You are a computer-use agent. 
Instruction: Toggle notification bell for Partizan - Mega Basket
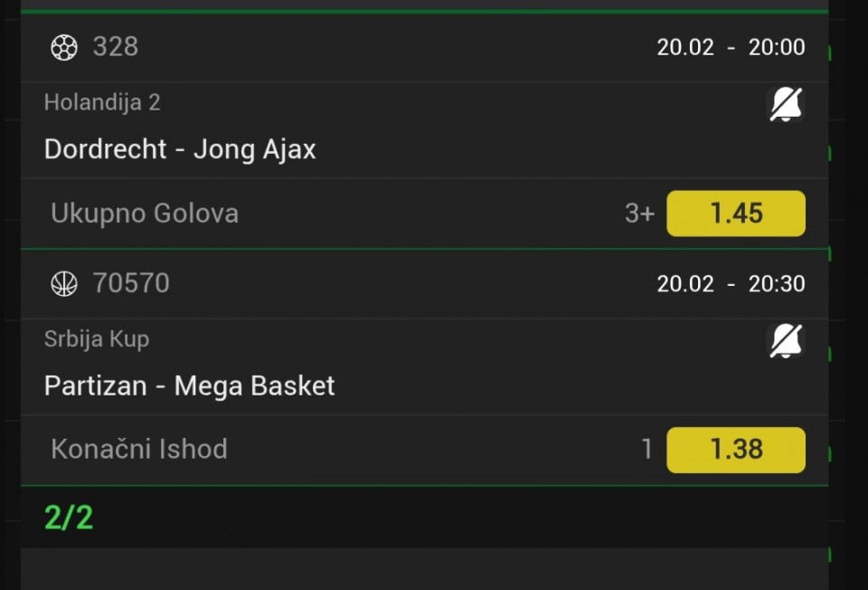pos(786,341)
